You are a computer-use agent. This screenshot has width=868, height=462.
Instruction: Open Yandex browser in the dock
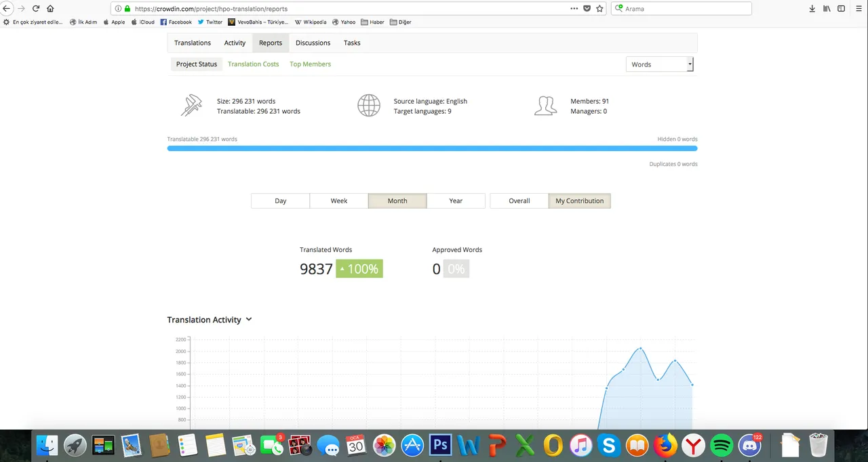pyautogui.click(x=693, y=445)
